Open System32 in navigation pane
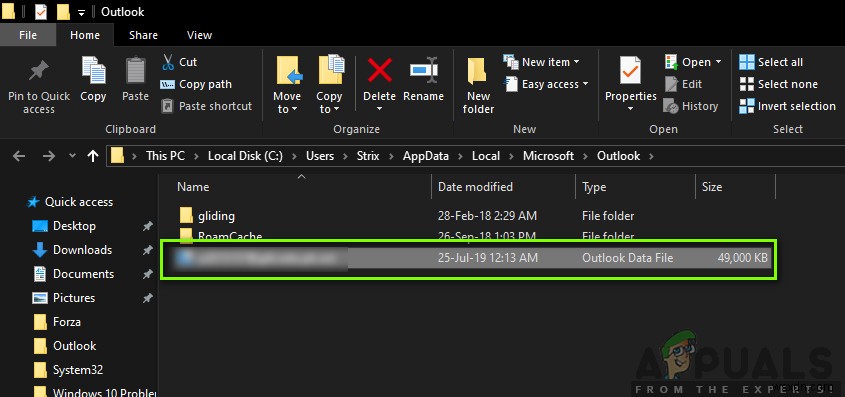The height and width of the screenshot is (397, 845). (78, 370)
